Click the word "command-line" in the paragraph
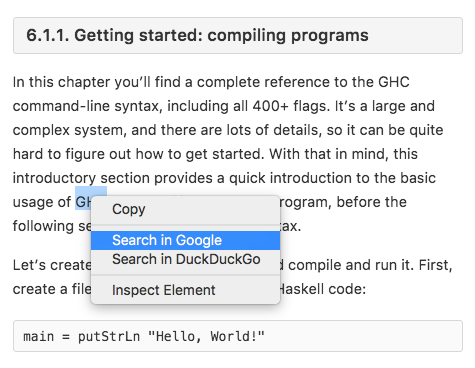The image size is (475, 368). tap(61, 106)
